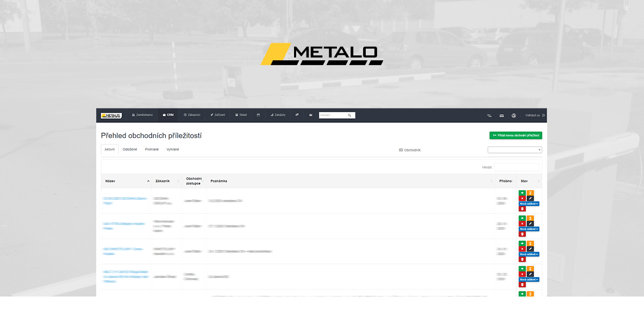Viewport: 644px width, 315px height.
Task: Sort table by Obchodní zástupce column
Action: point(194,181)
